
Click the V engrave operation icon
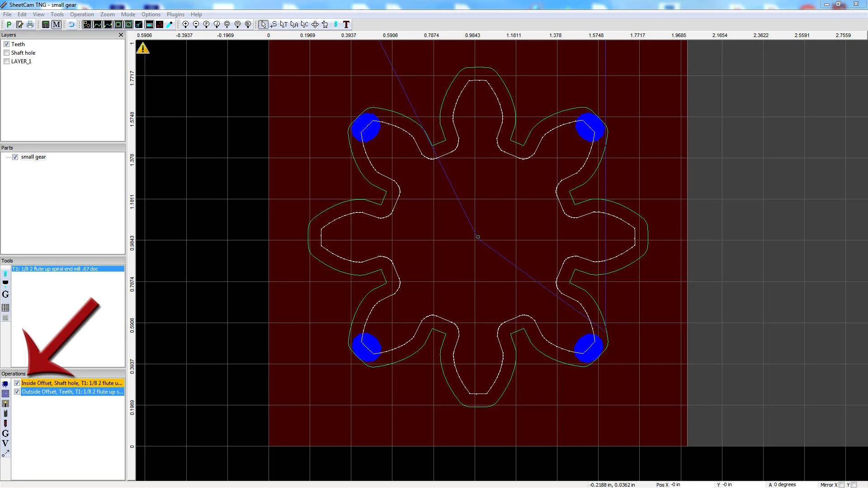tap(5, 443)
